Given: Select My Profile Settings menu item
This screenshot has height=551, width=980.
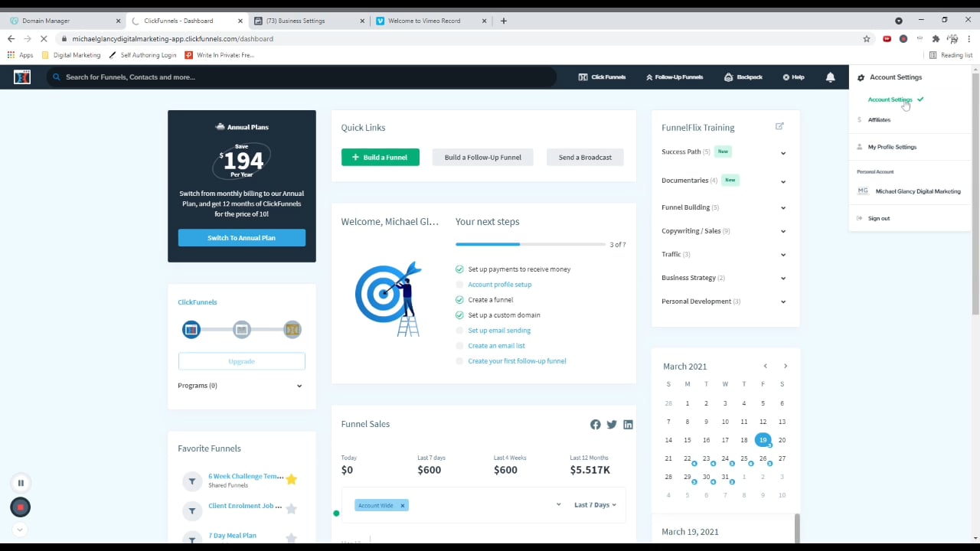Looking at the screenshot, I should pos(892,147).
